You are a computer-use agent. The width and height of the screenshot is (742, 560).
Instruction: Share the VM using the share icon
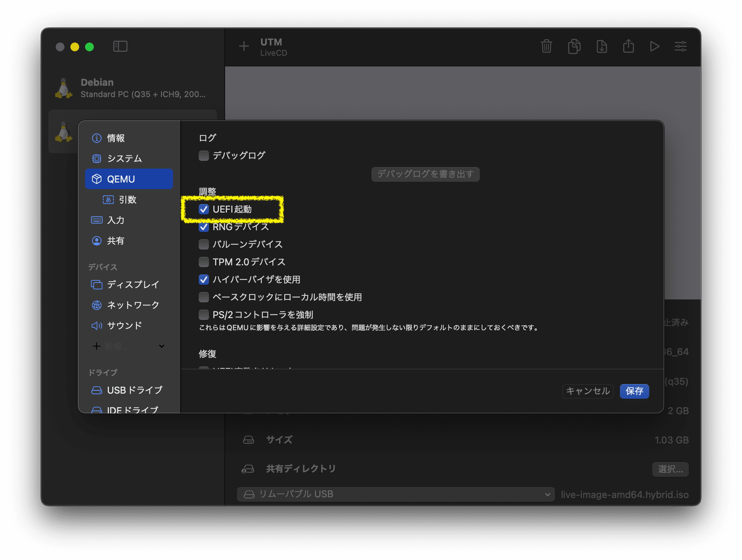(628, 46)
